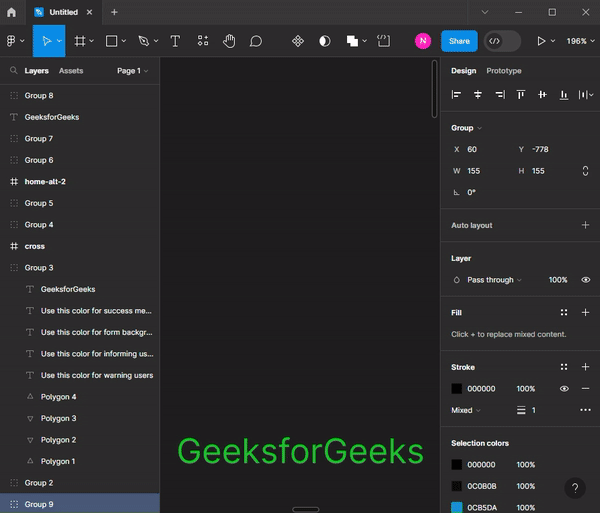Open Group type dropdown in Design panel

click(x=466, y=128)
